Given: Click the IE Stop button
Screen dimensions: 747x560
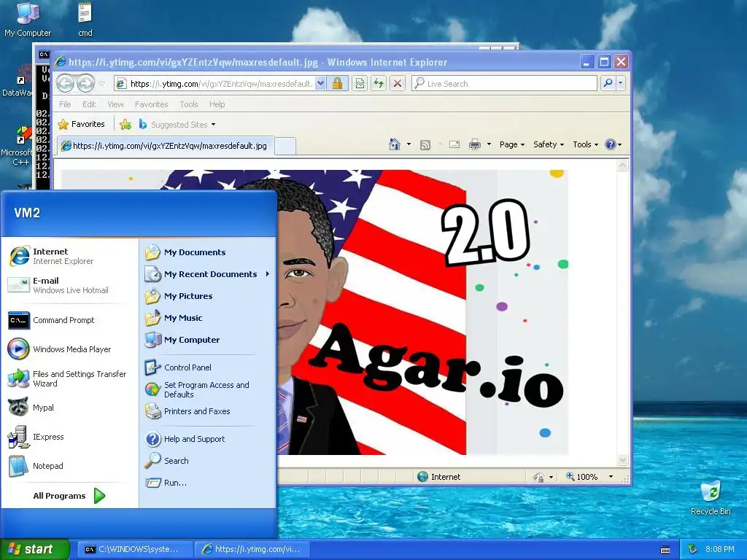Looking at the screenshot, I should click(x=398, y=84).
